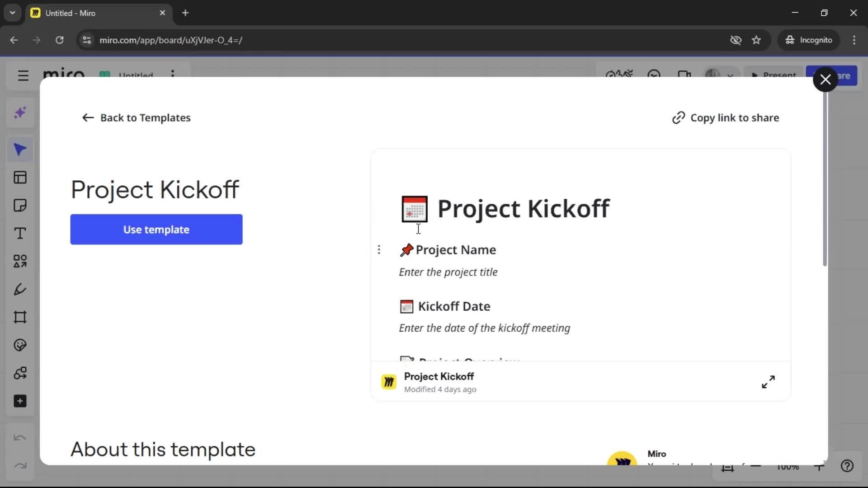This screenshot has width=868, height=488.
Task: Click 'Modified 4 days ago' text
Action: tap(440, 389)
